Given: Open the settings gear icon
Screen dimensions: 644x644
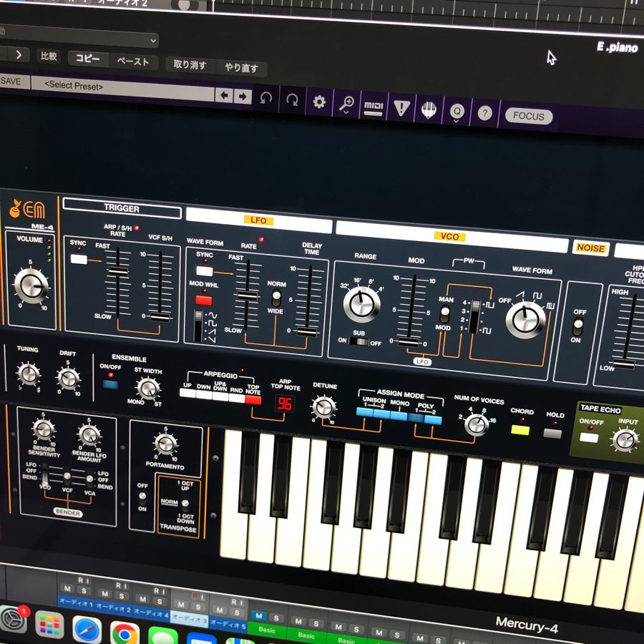Looking at the screenshot, I should pyautogui.click(x=319, y=102).
